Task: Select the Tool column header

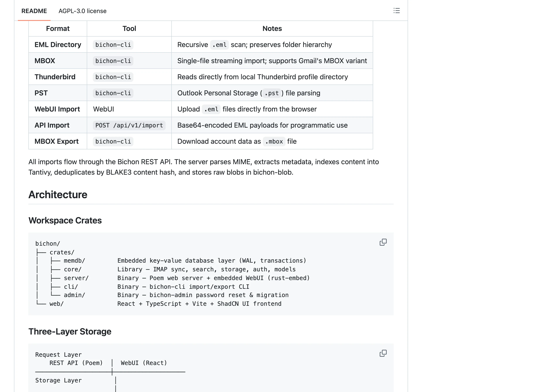Action: coord(129,28)
